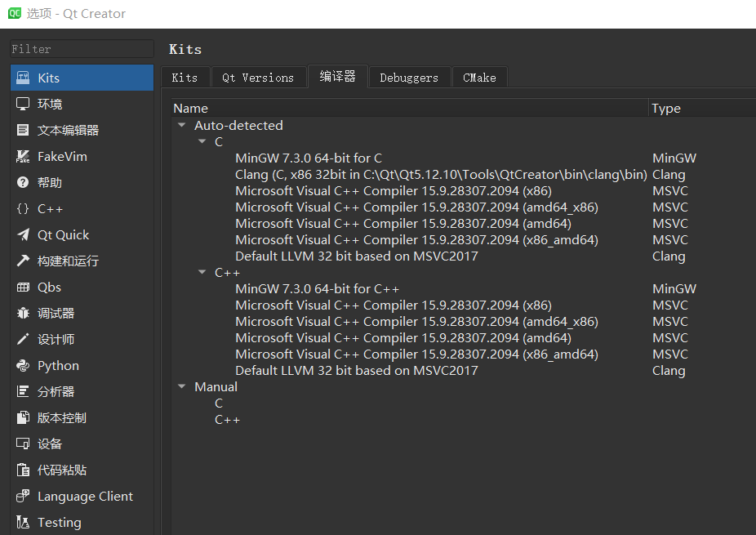Click the FakeVim sidebar icon
Image resolution: width=756 pixels, height=535 pixels.
coord(23,156)
